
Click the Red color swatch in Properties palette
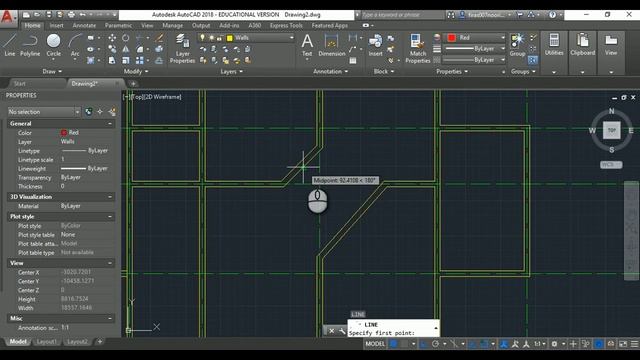click(x=64, y=133)
